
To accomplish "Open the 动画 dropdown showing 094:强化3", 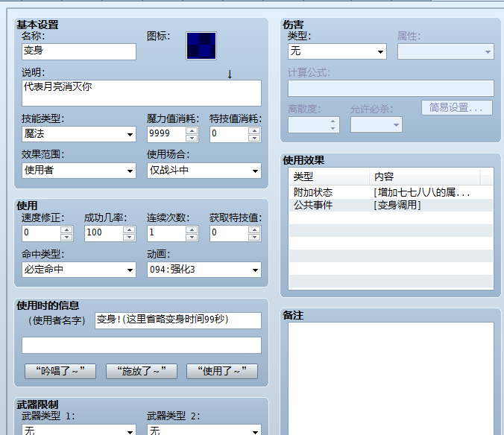I will pyautogui.click(x=204, y=270).
